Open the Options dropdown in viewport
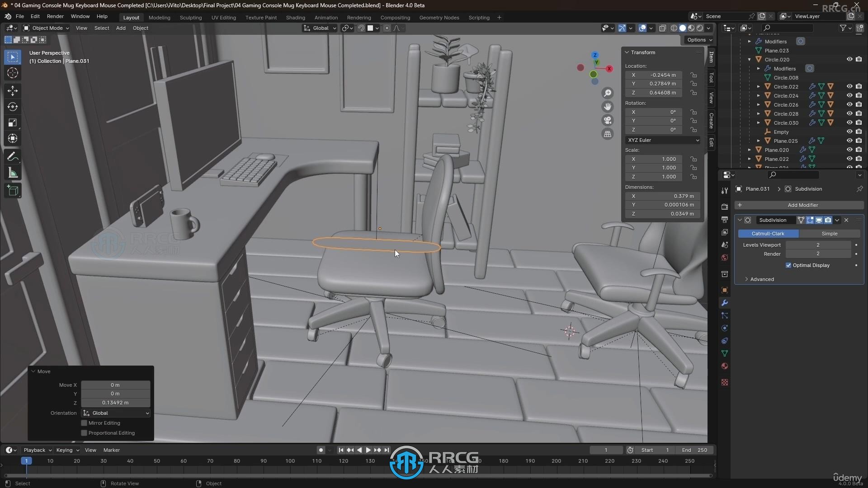 point(699,40)
